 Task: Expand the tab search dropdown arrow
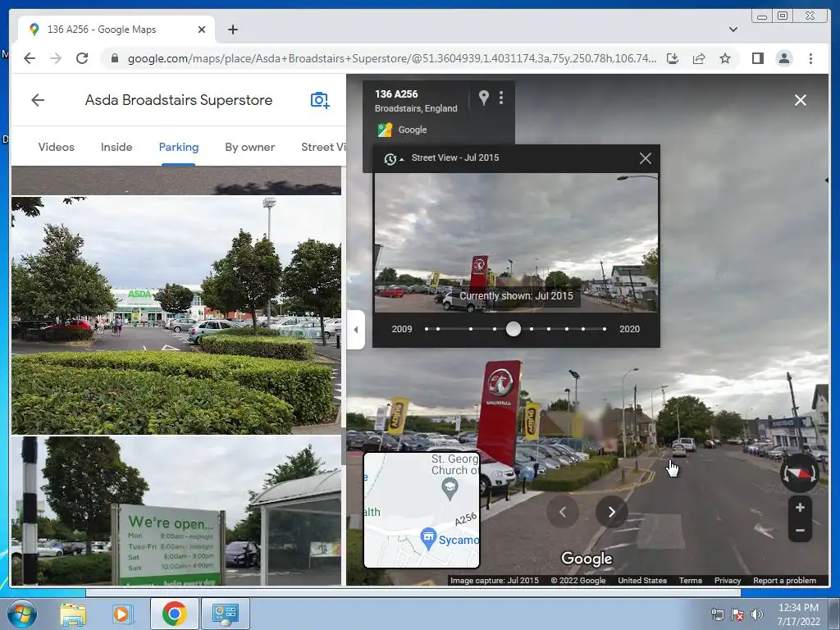[x=733, y=30]
